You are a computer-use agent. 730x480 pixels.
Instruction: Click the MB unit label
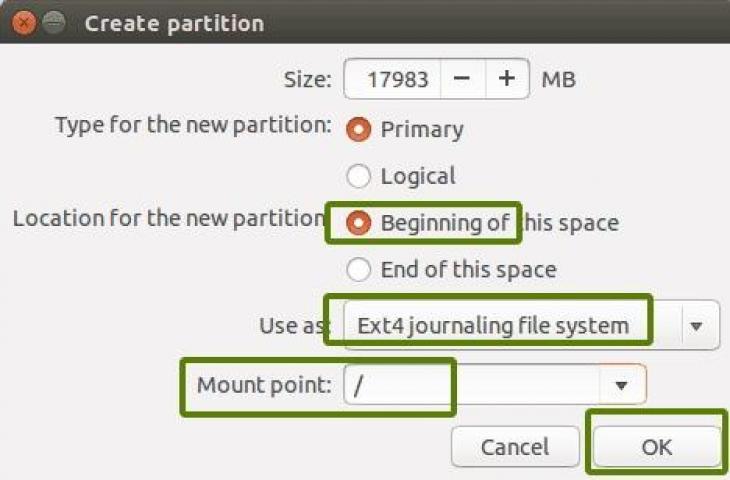click(559, 79)
